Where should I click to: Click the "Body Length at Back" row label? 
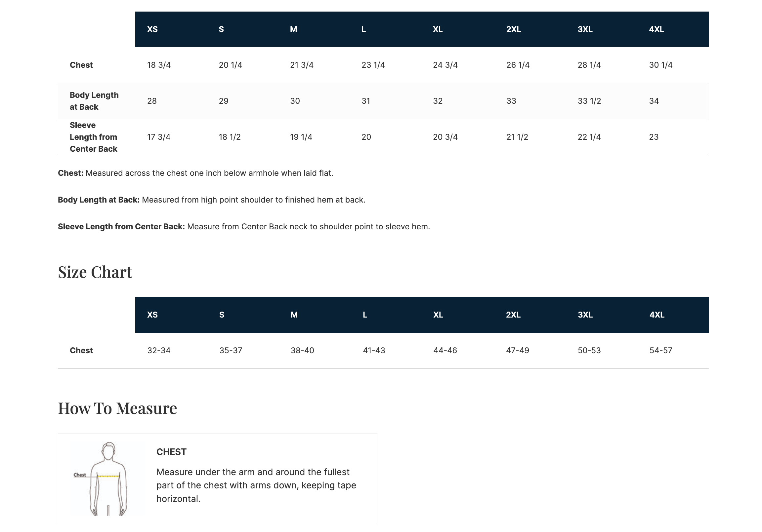click(94, 101)
